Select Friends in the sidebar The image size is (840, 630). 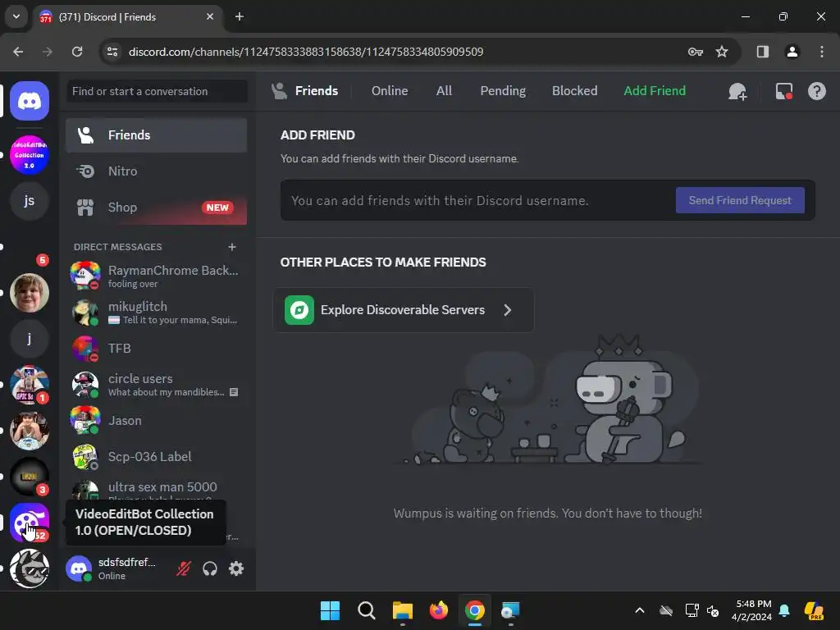[156, 135]
